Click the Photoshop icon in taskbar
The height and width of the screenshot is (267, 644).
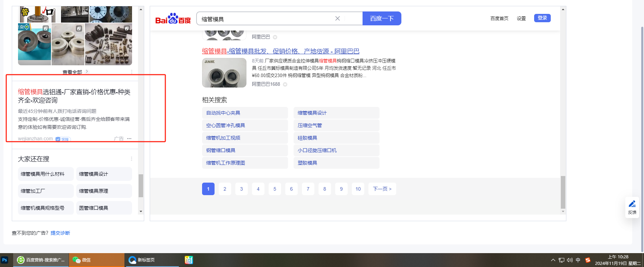pyautogui.click(x=5, y=260)
